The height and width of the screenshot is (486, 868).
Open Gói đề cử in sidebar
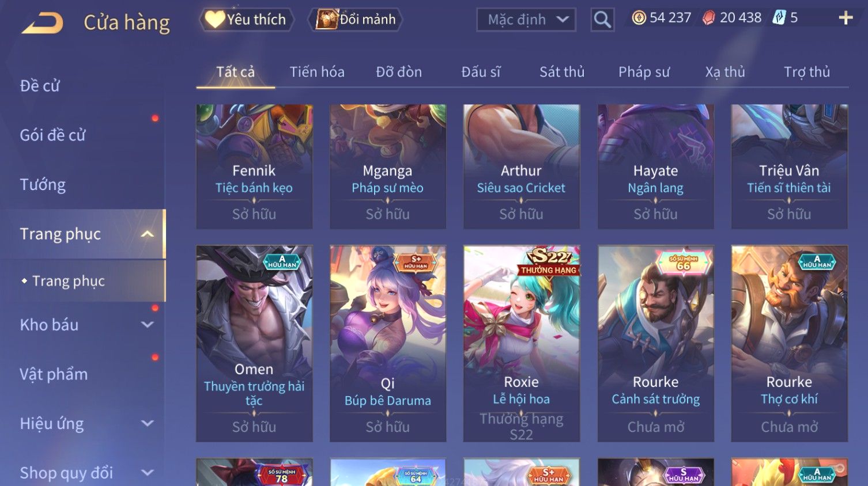[52, 135]
